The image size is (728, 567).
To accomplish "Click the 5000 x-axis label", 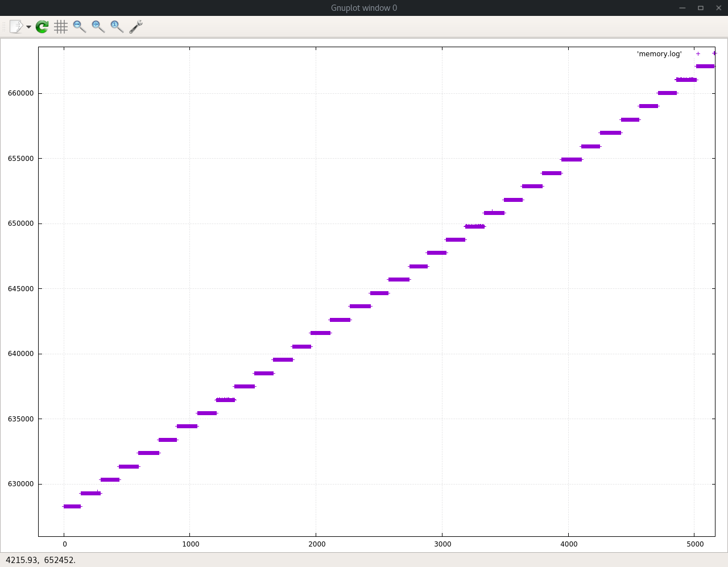I will click(695, 544).
